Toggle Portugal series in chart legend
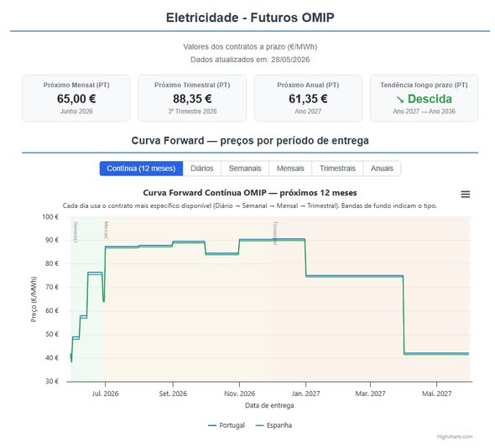This screenshot has height=448, width=495. (227, 425)
